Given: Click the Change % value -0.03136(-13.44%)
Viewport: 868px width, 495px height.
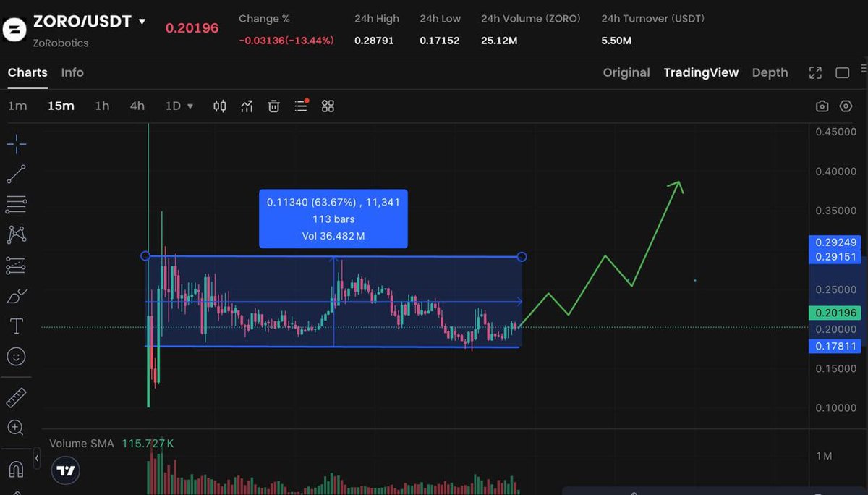Looking at the screenshot, I should click(x=286, y=41).
